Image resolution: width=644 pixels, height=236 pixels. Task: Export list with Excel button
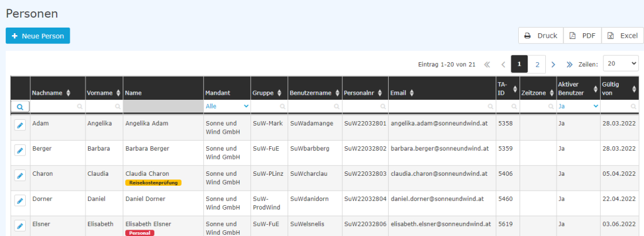[622, 36]
